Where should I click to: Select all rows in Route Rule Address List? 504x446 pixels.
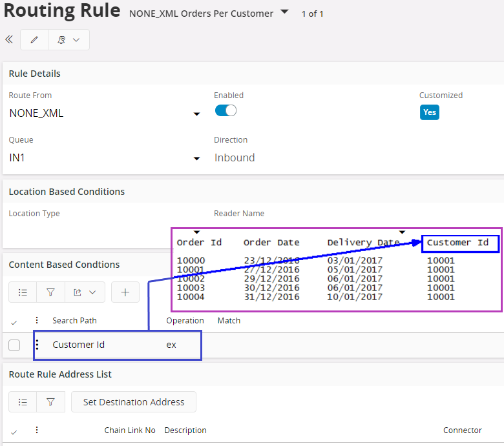coord(14,431)
